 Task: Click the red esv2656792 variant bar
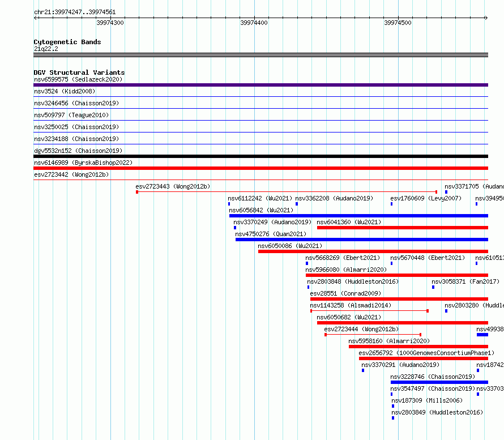[x=424, y=358]
